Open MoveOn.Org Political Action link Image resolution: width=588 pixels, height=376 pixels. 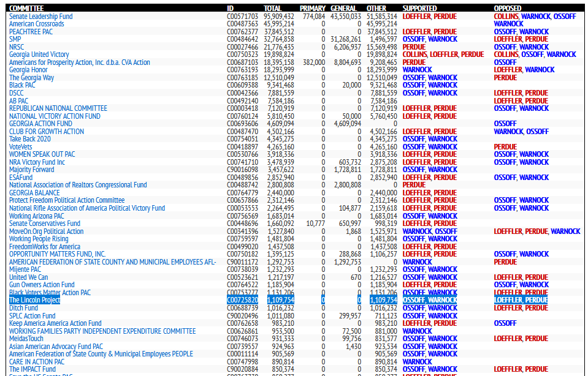[x=46, y=232]
